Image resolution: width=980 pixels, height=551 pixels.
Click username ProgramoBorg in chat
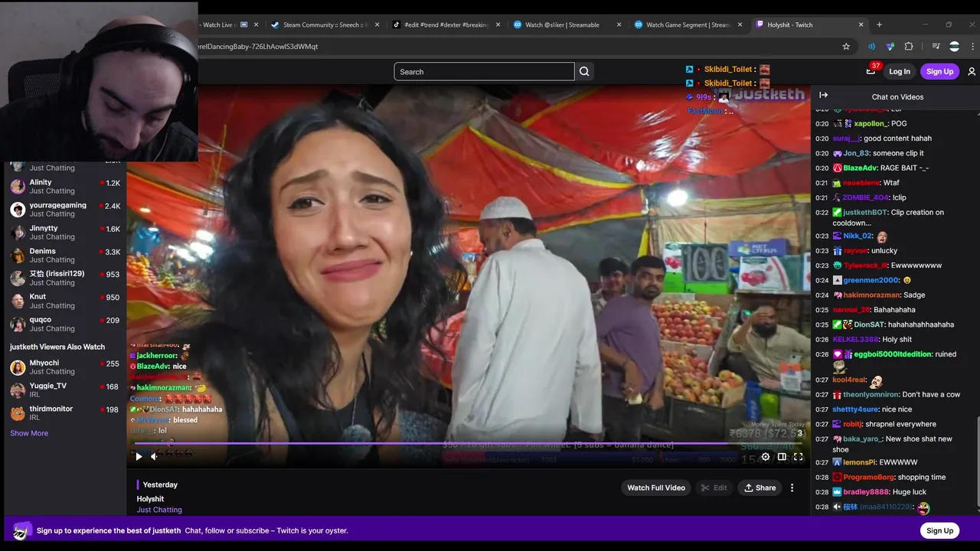869,477
